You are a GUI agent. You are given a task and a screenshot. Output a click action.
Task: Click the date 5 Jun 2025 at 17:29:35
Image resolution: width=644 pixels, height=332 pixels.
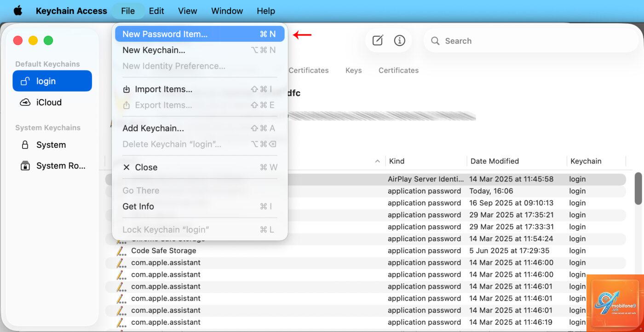(509, 251)
